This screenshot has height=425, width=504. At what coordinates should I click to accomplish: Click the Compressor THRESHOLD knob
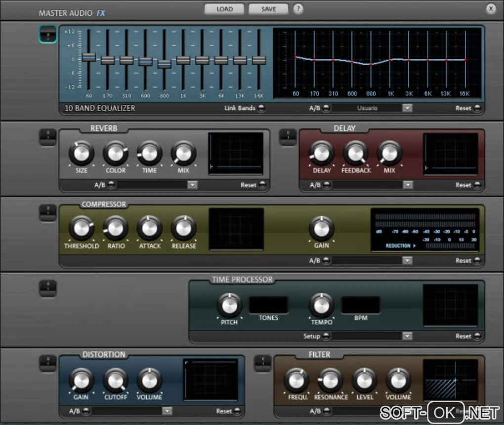tap(82, 229)
